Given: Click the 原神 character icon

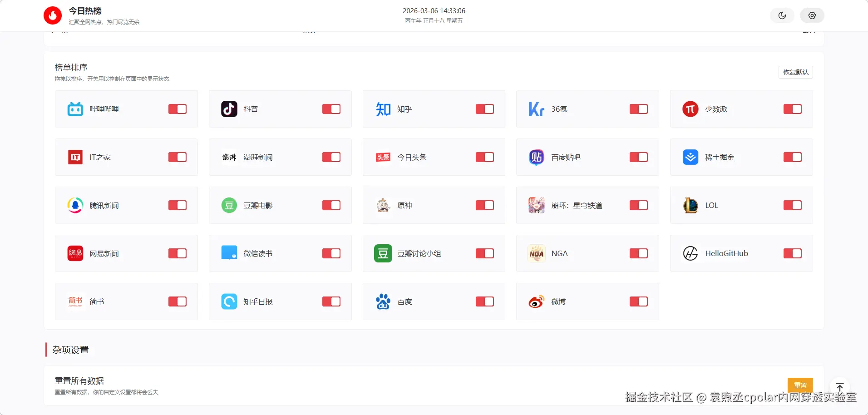Looking at the screenshot, I should coord(383,205).
